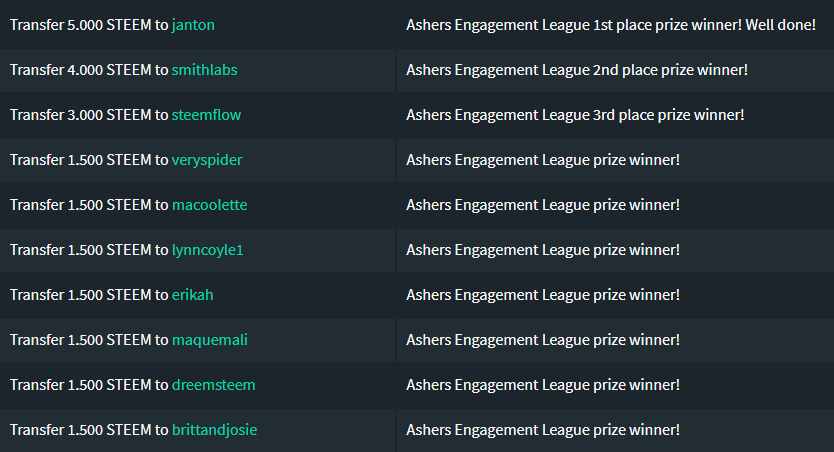Click the 3rd place prize winner memo
834x452 pixels.
click(x=575, y=114)
